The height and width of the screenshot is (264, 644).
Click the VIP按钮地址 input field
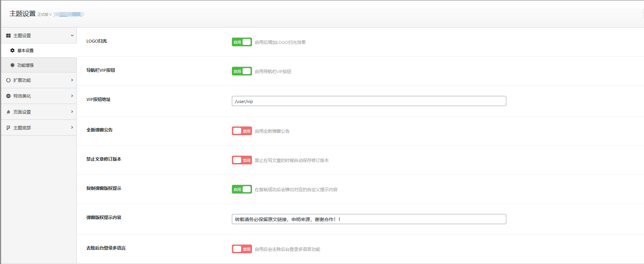pyautogui.click(x=369, y=101)
